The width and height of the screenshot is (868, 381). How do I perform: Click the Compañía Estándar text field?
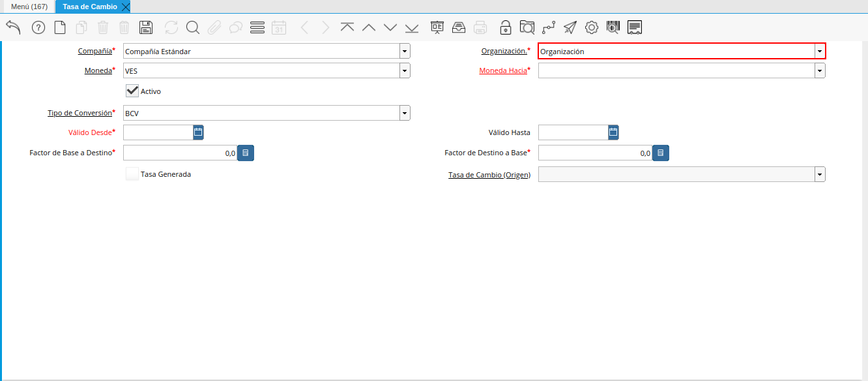[x=261, y=51]
